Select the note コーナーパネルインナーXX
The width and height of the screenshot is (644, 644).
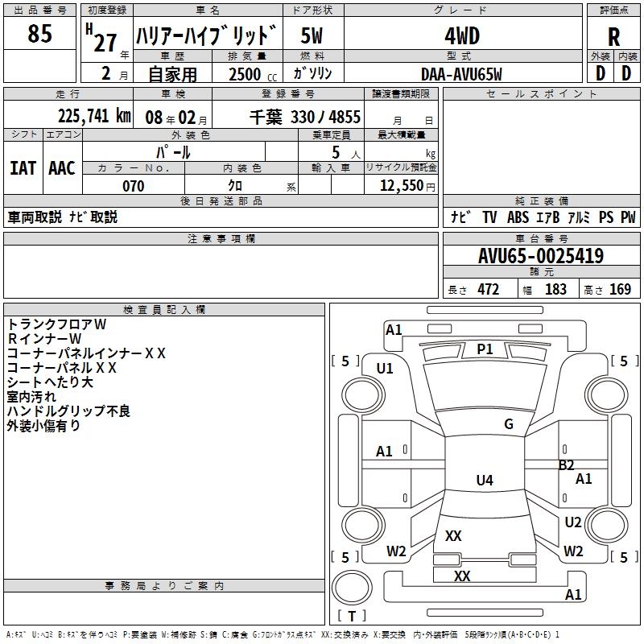click(x=86, y=353)
